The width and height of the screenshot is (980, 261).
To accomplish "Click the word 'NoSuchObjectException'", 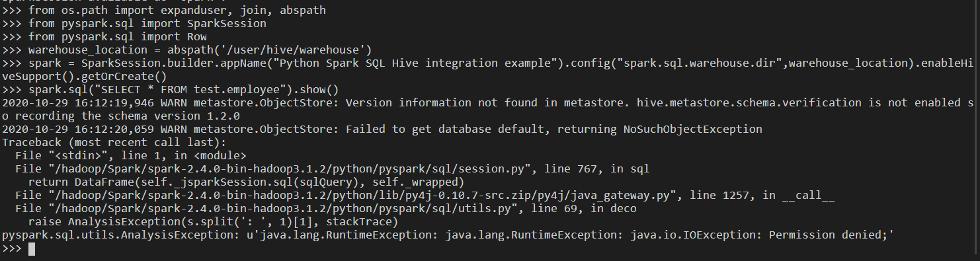I will tap(693, 128).
